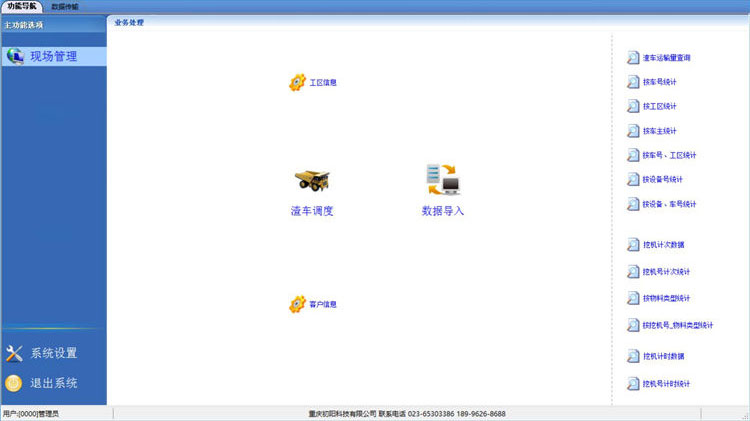This screenshot has height=421, width=750.
Task: Select 现场管理 globe icon in sidebar
Action: [16, 56]
